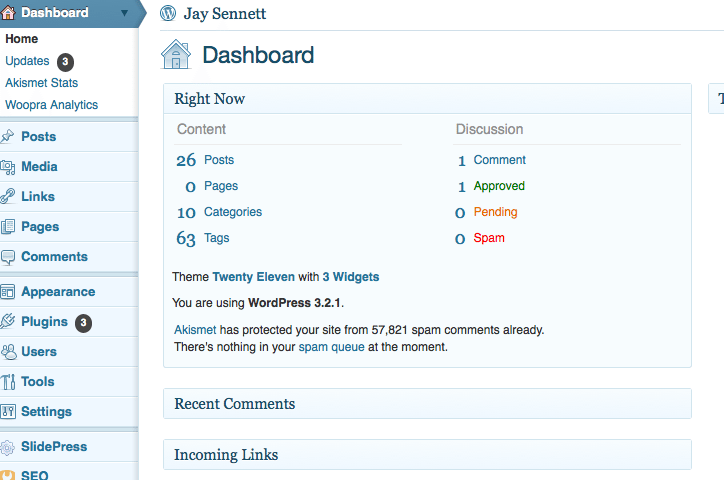Click the Tags link
Screen dimensions: 724x480
click(217, 238)
